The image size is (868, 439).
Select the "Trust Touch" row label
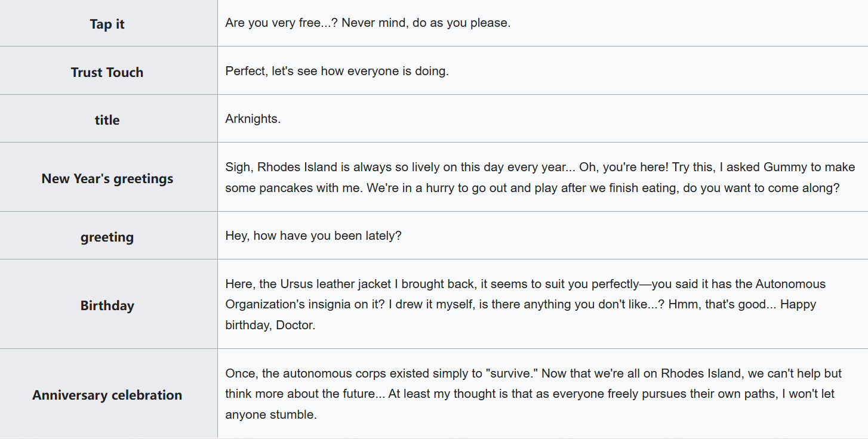[x=107, y=73]
